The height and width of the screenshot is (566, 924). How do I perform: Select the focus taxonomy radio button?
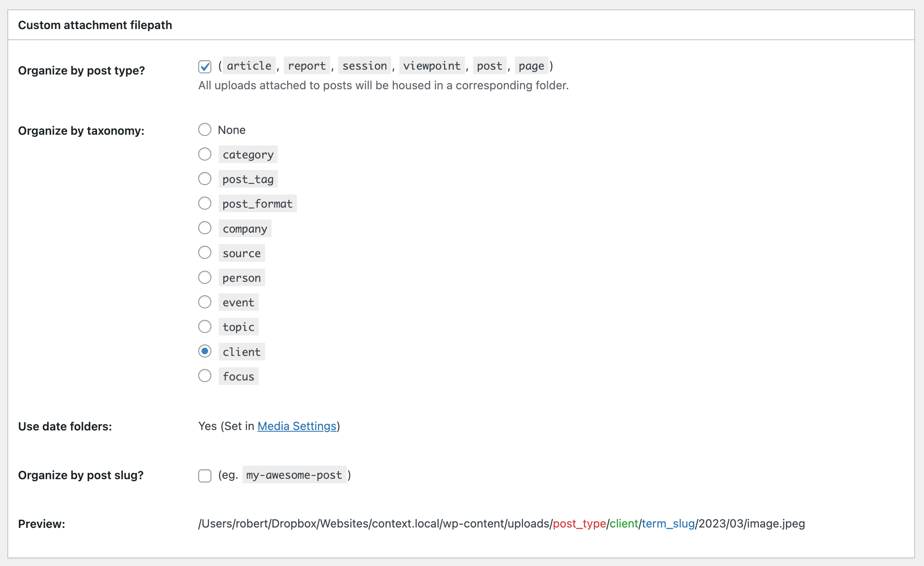(205, 376)
